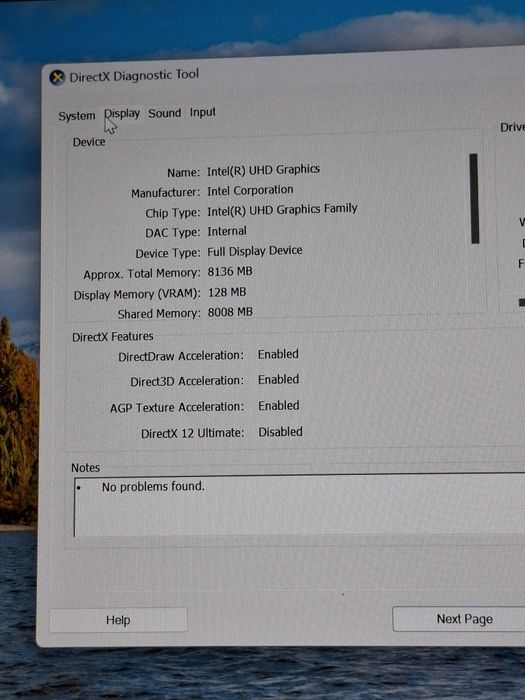Viewport: 525px width, 700px height.
Task: Click the 'DirectX Features' group label
Action: (x=112, y=337)
